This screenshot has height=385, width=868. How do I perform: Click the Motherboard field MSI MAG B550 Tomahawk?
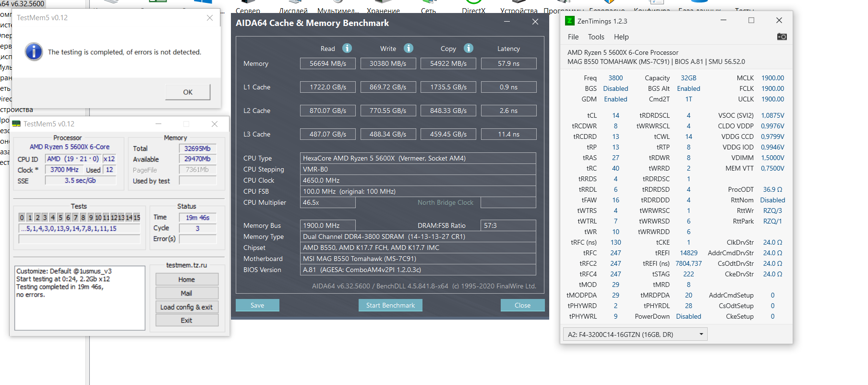pyautogui.click(x=418, y=259)
